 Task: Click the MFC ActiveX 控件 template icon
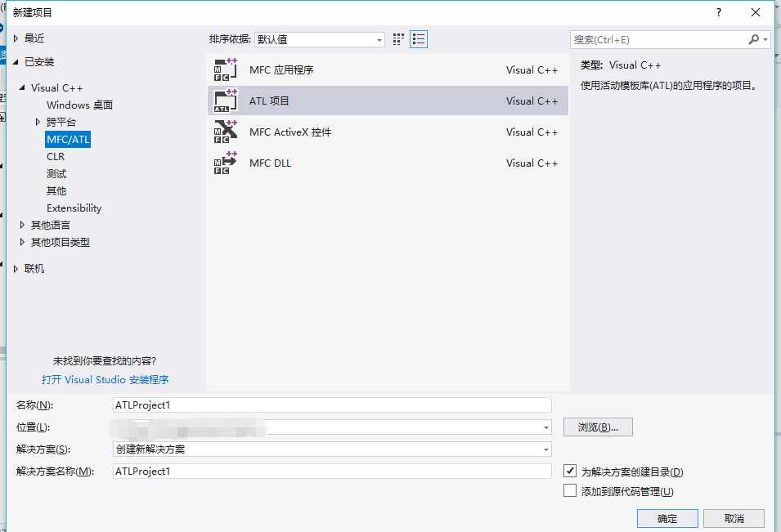click(x=225, y=132)
